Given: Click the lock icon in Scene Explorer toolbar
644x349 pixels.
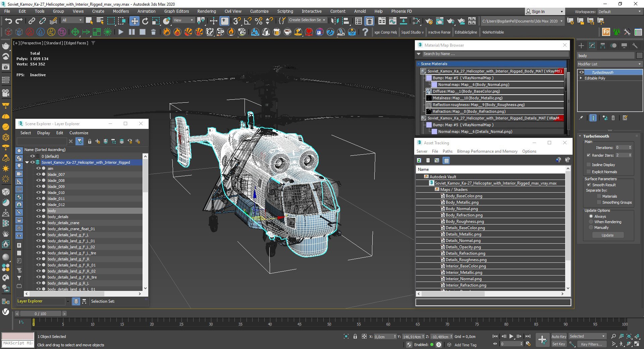Looking at the screenshot, I should coord(90,141).
